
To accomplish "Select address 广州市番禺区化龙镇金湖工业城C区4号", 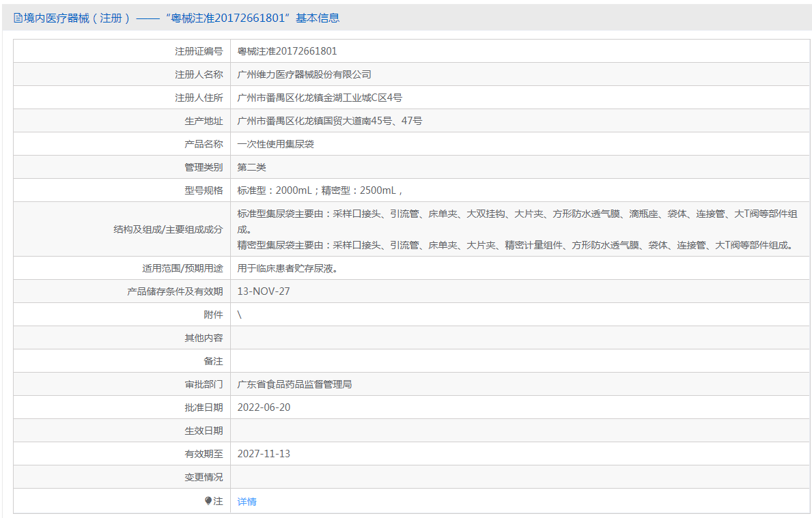I will [x=320, y=98].
